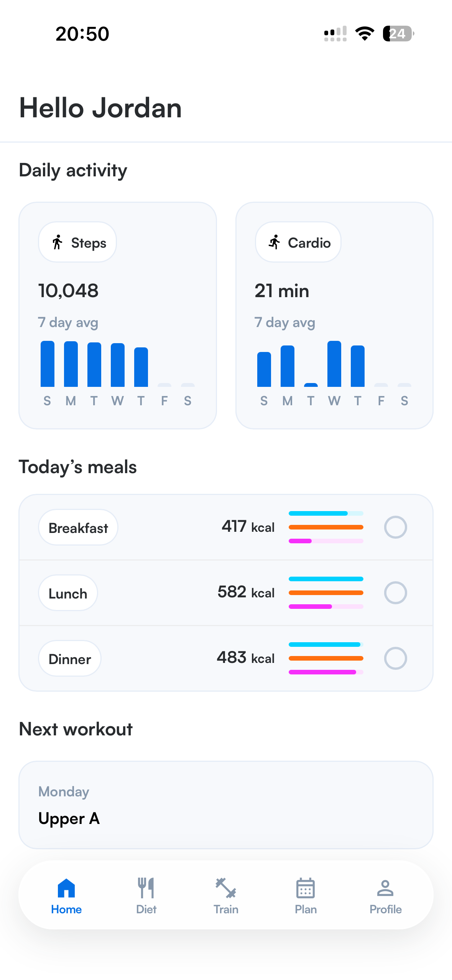
Task: Select the Breakfast meal label
Action: click(x=78, y=528)
